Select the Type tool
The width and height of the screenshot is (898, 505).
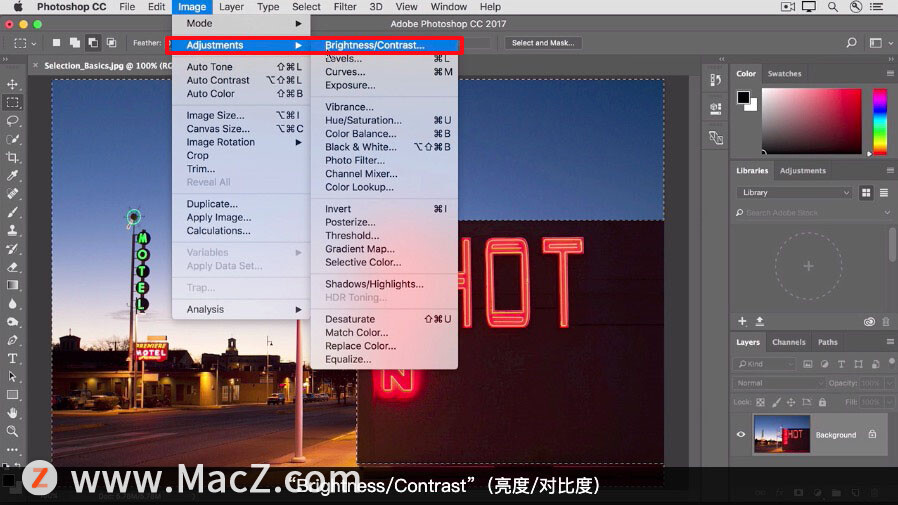[x=12, y=358]
